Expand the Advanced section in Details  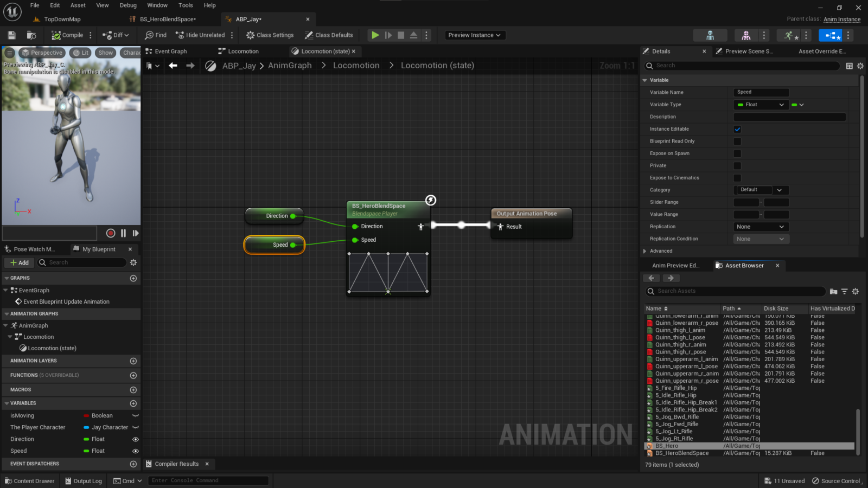point(644,251)
